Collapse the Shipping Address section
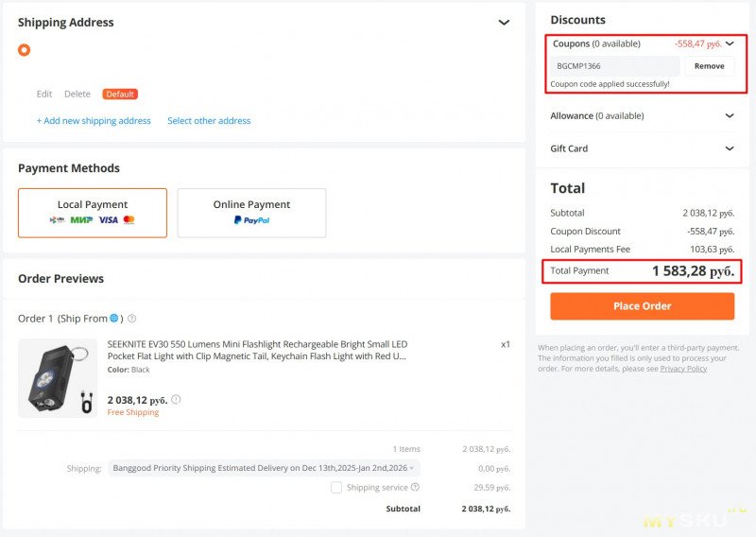Screen dimensions: 756x537 coord(504,23)
